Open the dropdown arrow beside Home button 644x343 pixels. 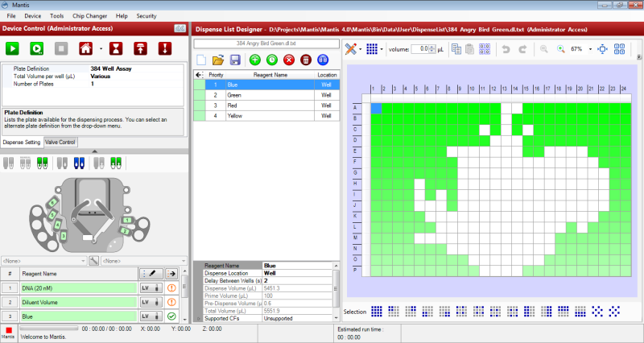pyautogui.click(x=101, y=49)
